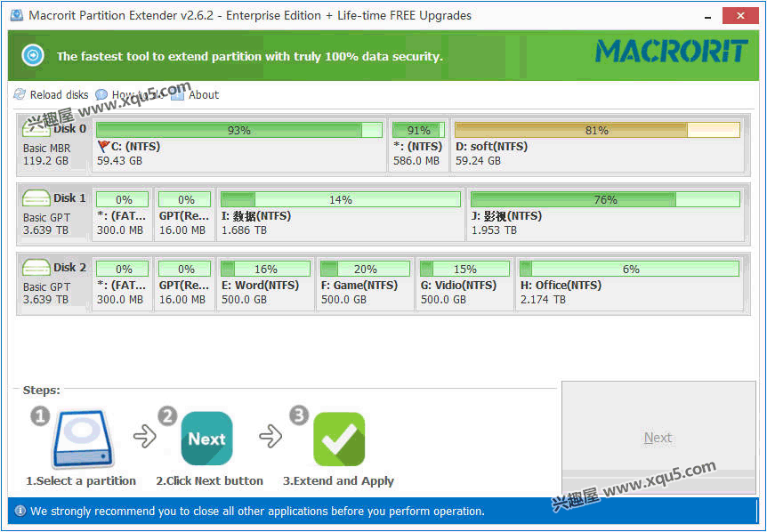Select the E: Word(NTFS) partition label

click(260, 285)
